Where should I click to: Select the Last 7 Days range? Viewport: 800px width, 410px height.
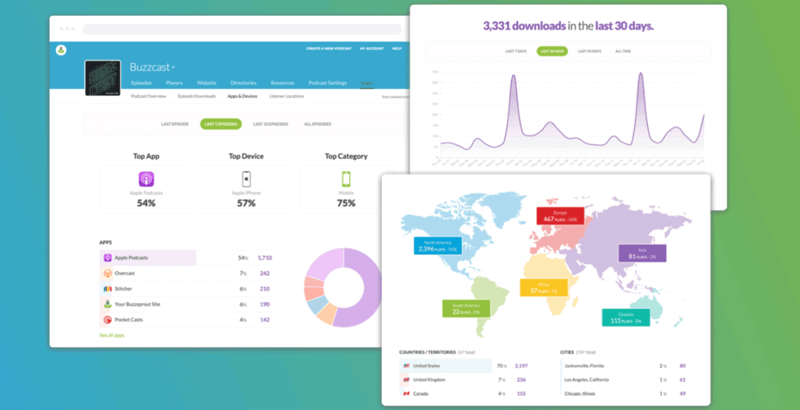(x=515, y=52)
